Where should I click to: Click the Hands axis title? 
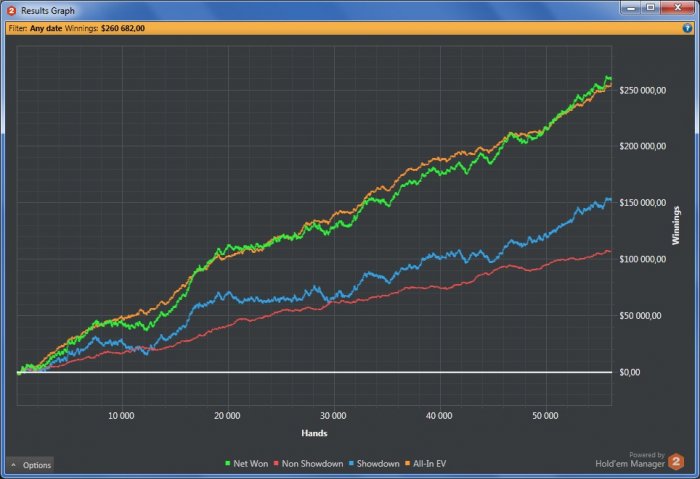(x=314, y=433)
